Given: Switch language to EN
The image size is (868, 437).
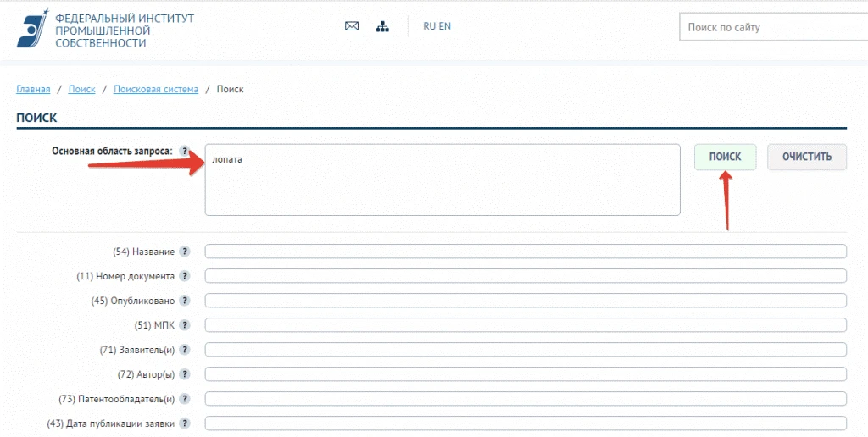Looking at the screenshot, I should pyautogui.click(x=444, y=26).
